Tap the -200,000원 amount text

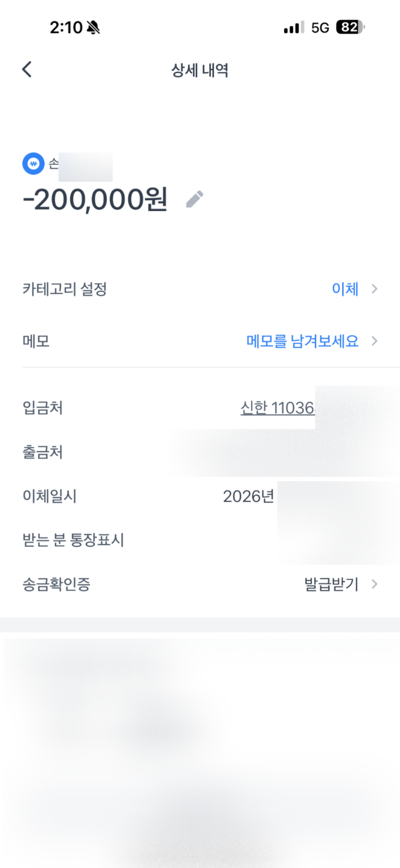click(x=95, y=199)
